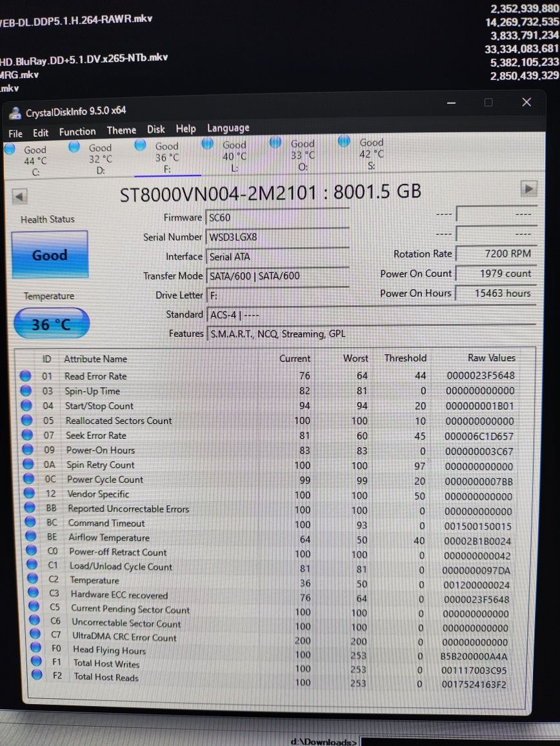Click the 36 °C temperature button
The height and width of the screenshot is (746, 560).
tap(52, 323)
